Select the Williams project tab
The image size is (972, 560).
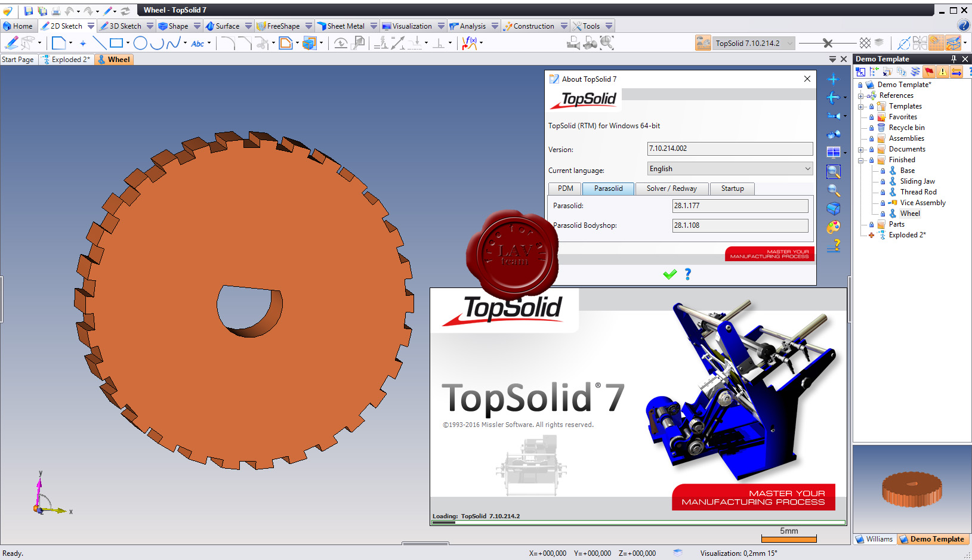(x=875, y=539)
